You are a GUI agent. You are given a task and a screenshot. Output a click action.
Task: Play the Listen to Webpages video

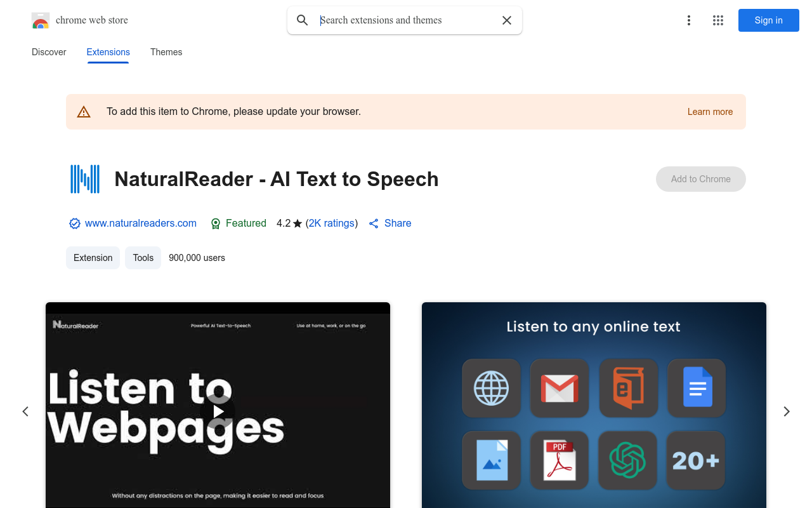point(218,411)
